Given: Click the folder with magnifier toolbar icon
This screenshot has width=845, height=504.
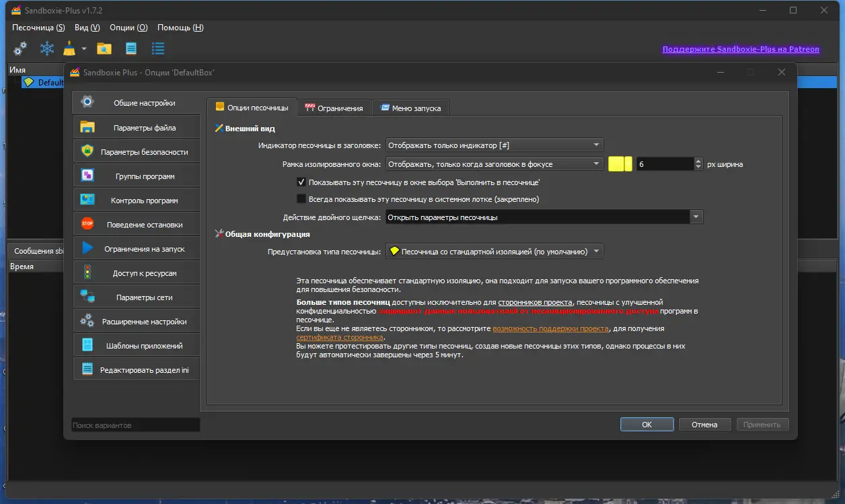Looking at the screenshot, I should click(104, 48).
